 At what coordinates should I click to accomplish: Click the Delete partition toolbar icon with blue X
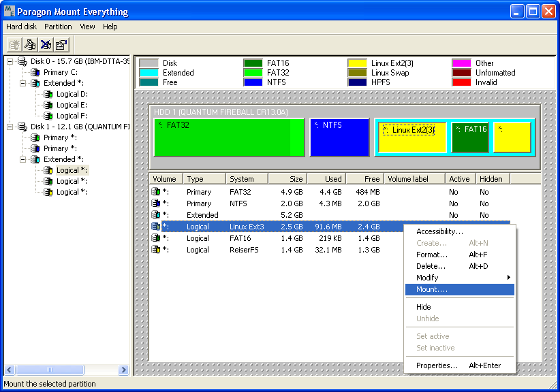click(x=46, y=45)
